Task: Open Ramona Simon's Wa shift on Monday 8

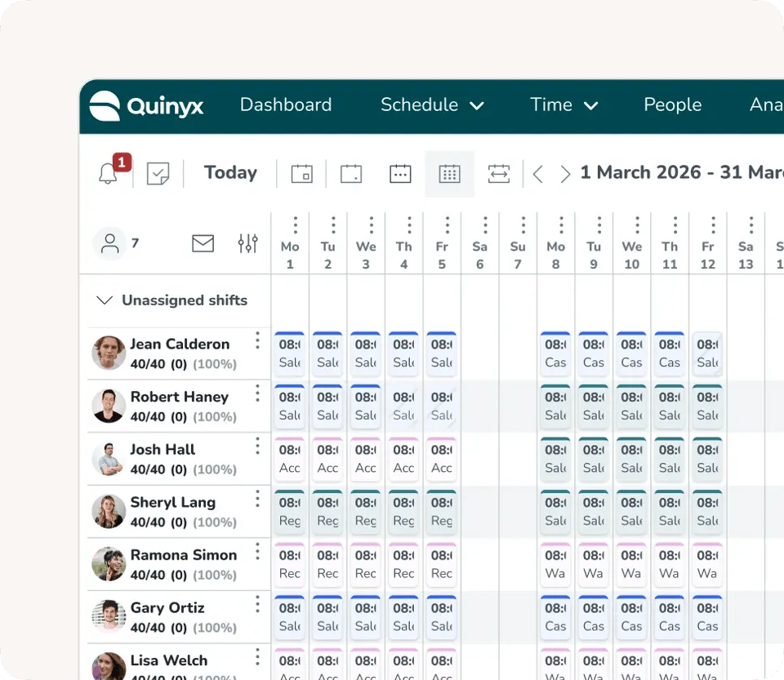Action: pyautogui.click(x=555, y=565)
